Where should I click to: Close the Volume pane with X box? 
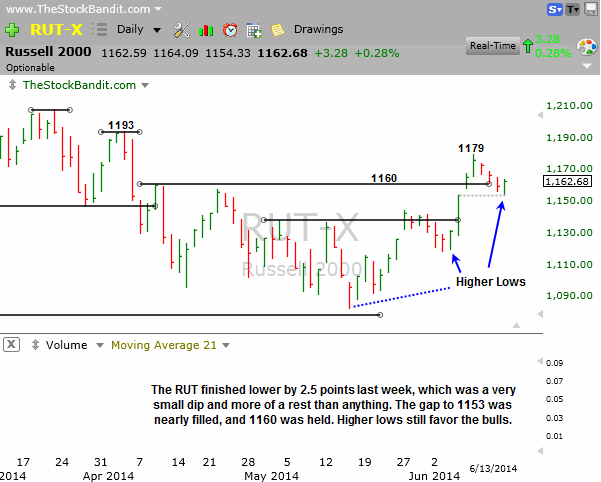(x=11, y=344)
